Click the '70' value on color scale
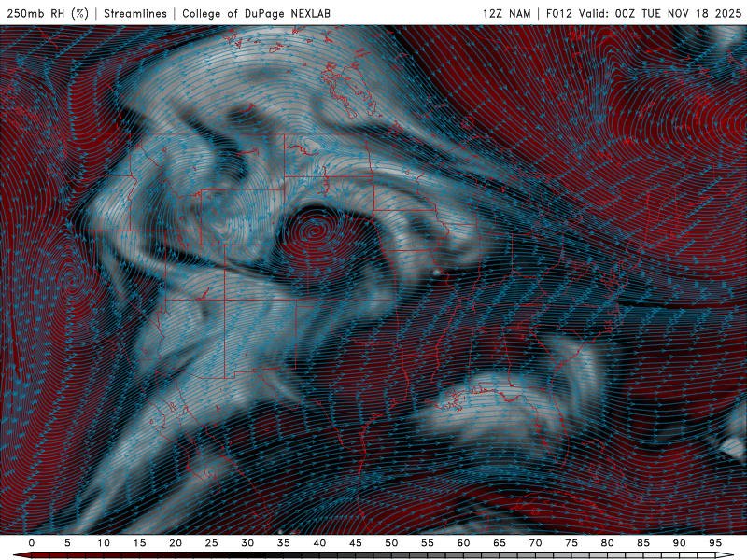 point(535,543)
